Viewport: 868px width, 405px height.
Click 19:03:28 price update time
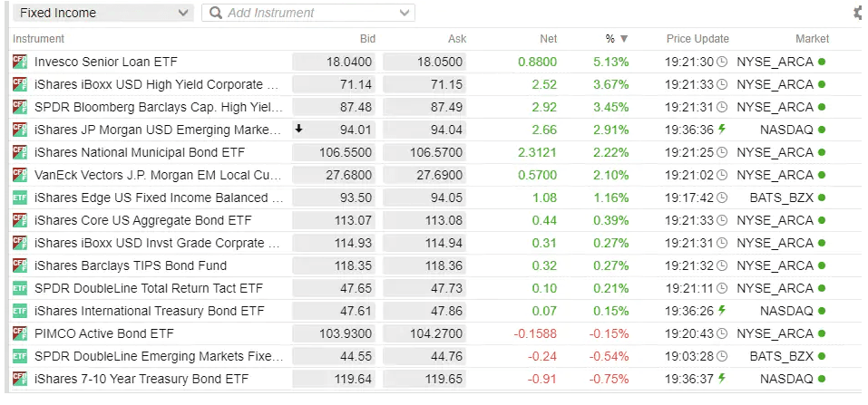[689, 356]
